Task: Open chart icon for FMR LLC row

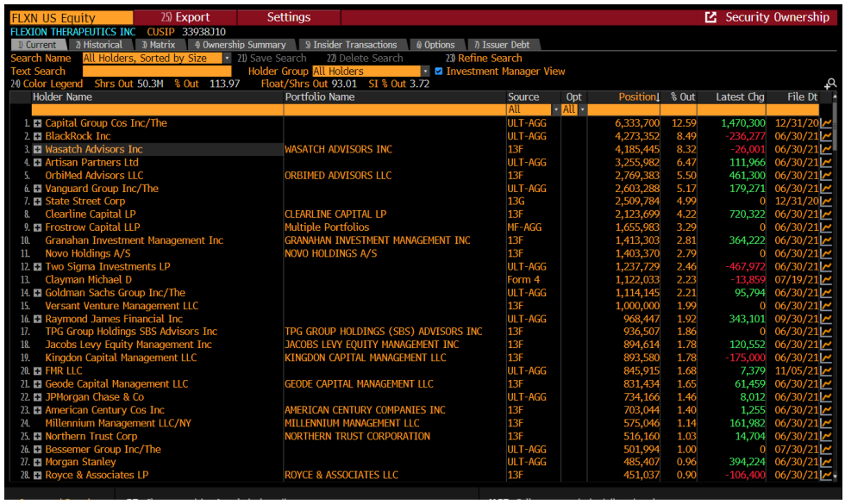Action: [826, 370]
